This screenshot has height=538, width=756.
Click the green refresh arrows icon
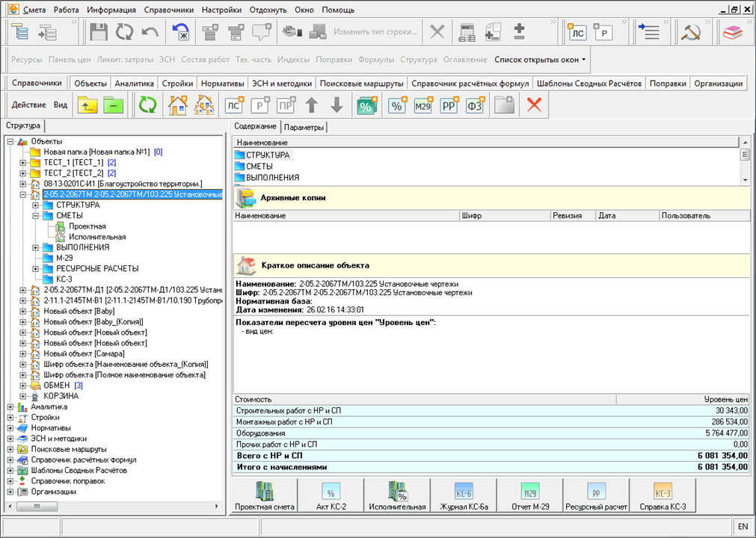pos(147,105)
